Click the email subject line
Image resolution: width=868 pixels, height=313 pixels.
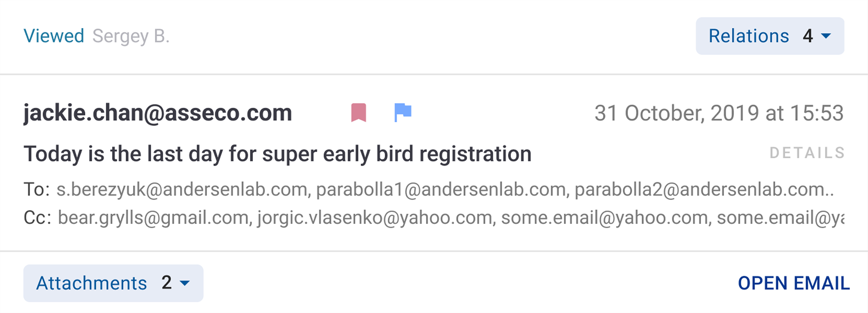[277, 154]
